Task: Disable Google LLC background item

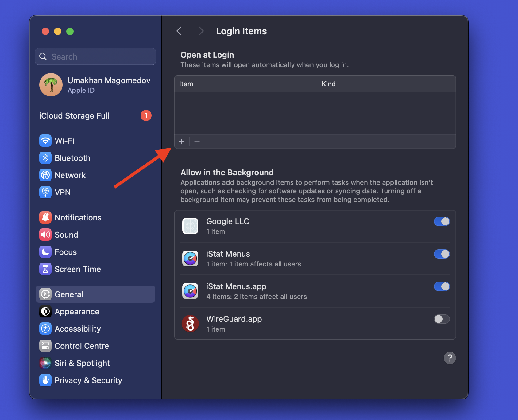Action: 442,221
